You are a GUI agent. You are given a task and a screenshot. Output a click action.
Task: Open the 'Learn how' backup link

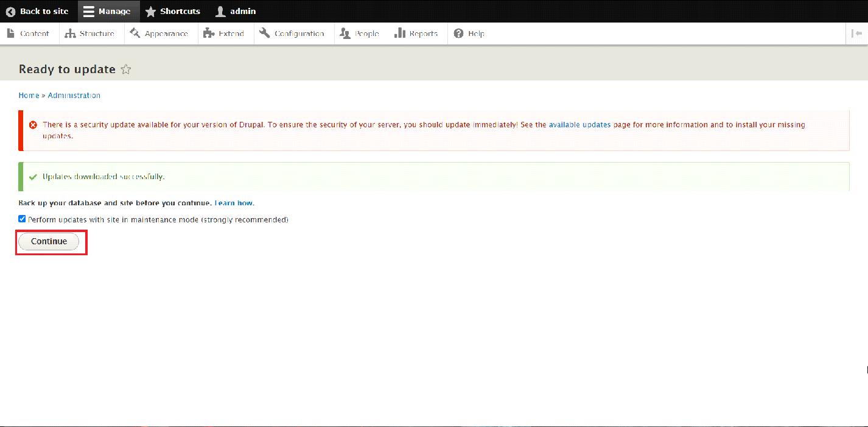(x=234, y=203)
